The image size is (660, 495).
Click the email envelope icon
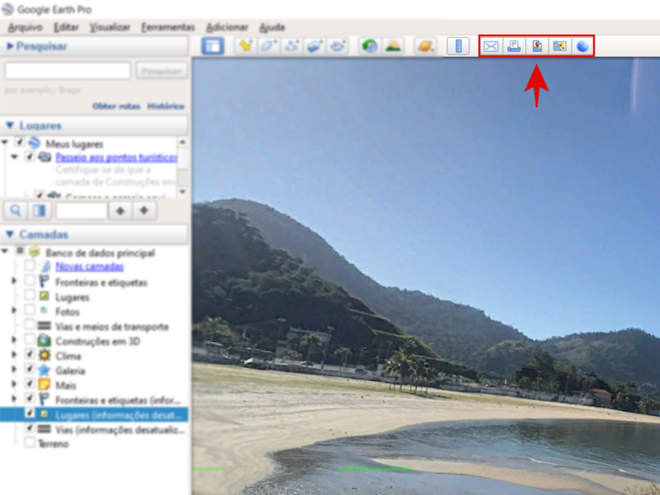tap(491, 46)
